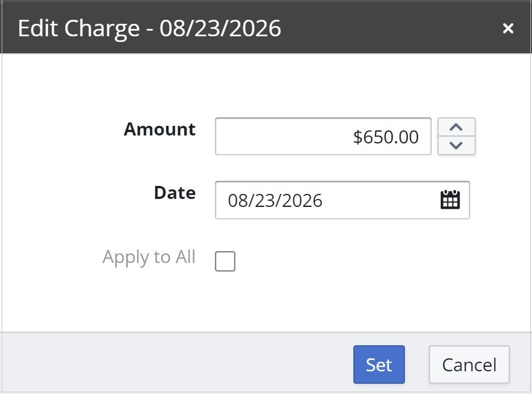The image size is (532, 394).
Task: Click the Edit Charge title bar text
Action: 149,28
